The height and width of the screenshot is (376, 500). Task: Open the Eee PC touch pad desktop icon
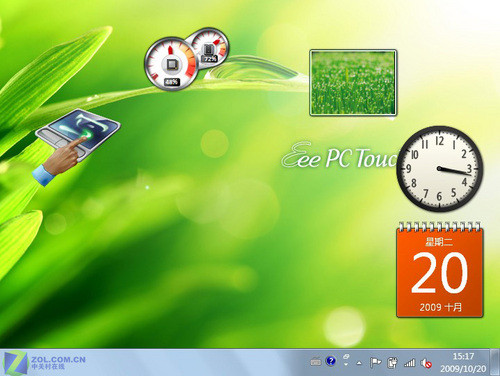(x=77, y=147)
